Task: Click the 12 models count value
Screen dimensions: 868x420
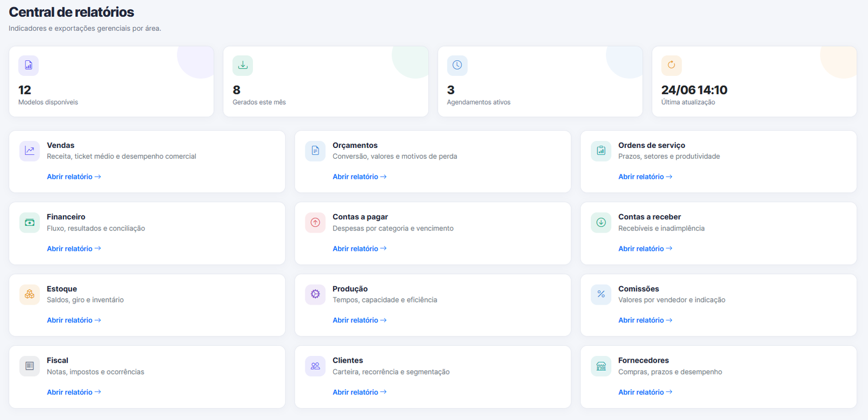Action: click(x=25, y=90)
